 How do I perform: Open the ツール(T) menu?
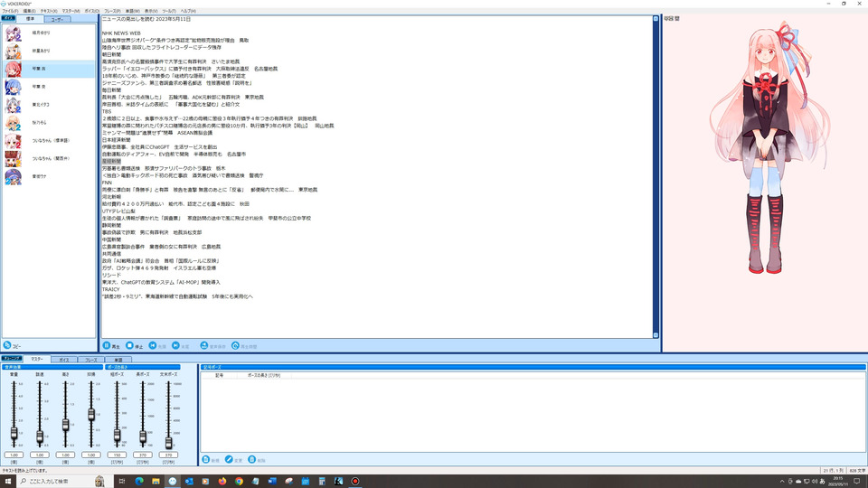click(169, 11)
